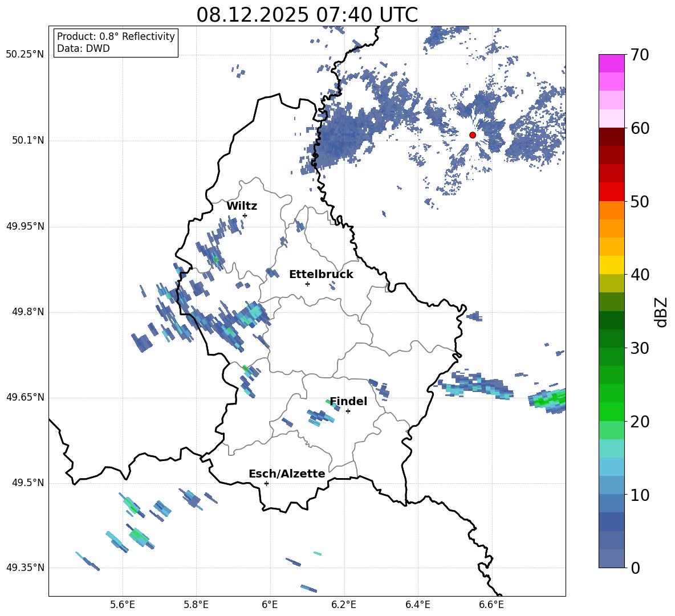Click the 70 tick label on colorbar

pos(640,55)
